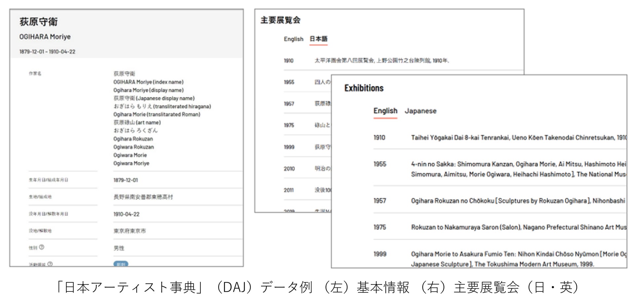Select the 日本語 tab in the 主要展覧会 panel

(x=318, y=39)
